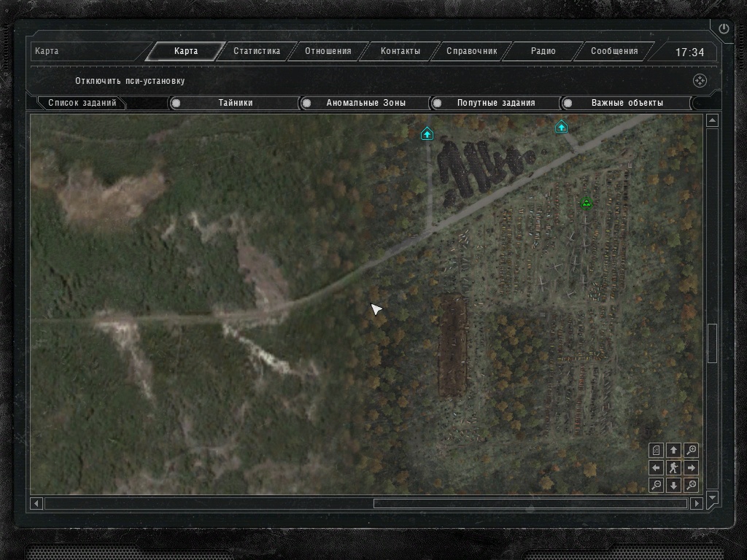Toggle the Попутные задания filter
Viewport: 747px width, 560px height.
496,103
